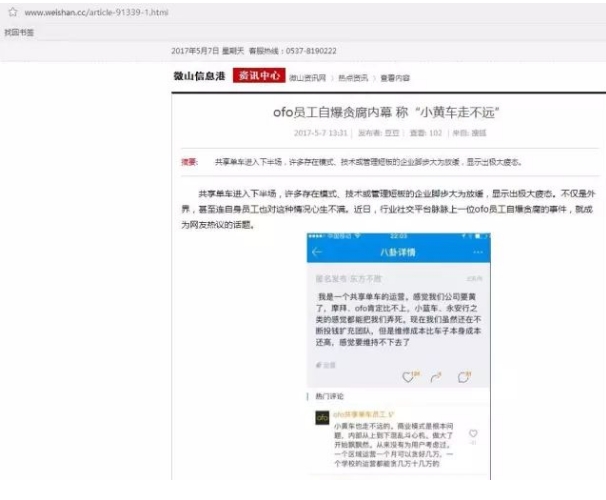Tap the comment bubble icon under the post
The width and height of the screenshot is (606, 500).
click(x=462, y=377)
